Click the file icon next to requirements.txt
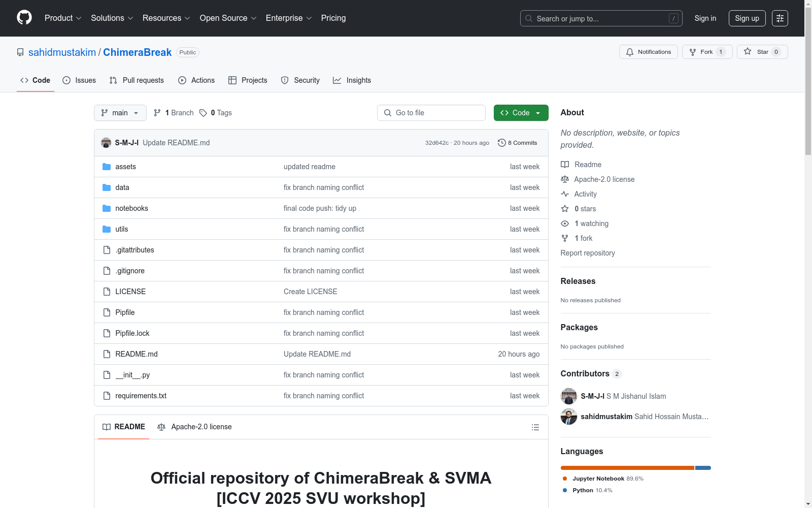The width and height of the screenshot is (812, 508). (107, 396)
